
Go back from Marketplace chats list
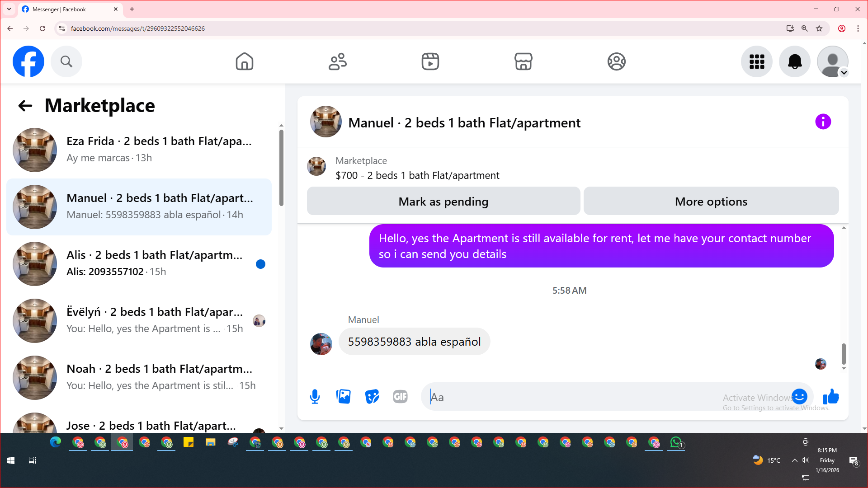[25, 106]
